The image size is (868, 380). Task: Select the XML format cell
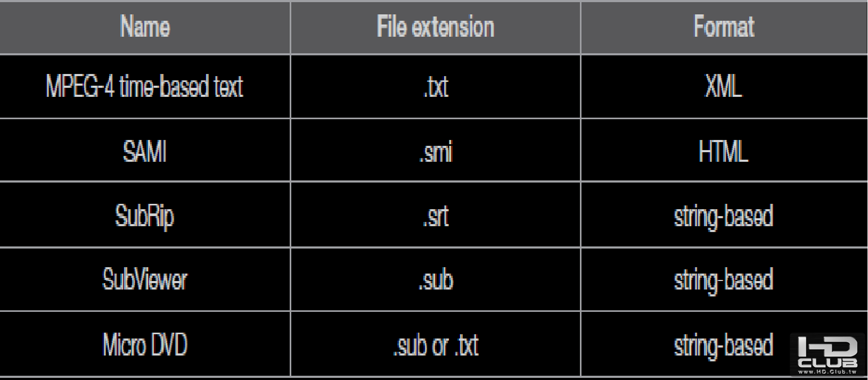pos(724,86)
